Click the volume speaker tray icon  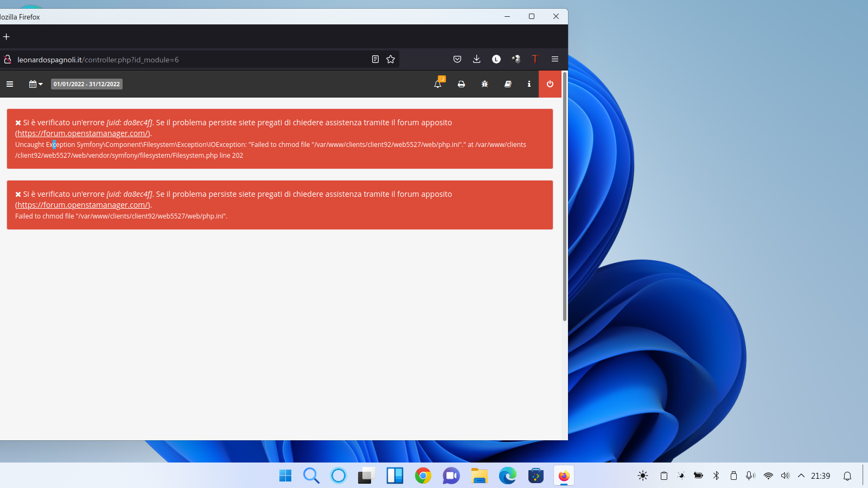click(785, 476)
